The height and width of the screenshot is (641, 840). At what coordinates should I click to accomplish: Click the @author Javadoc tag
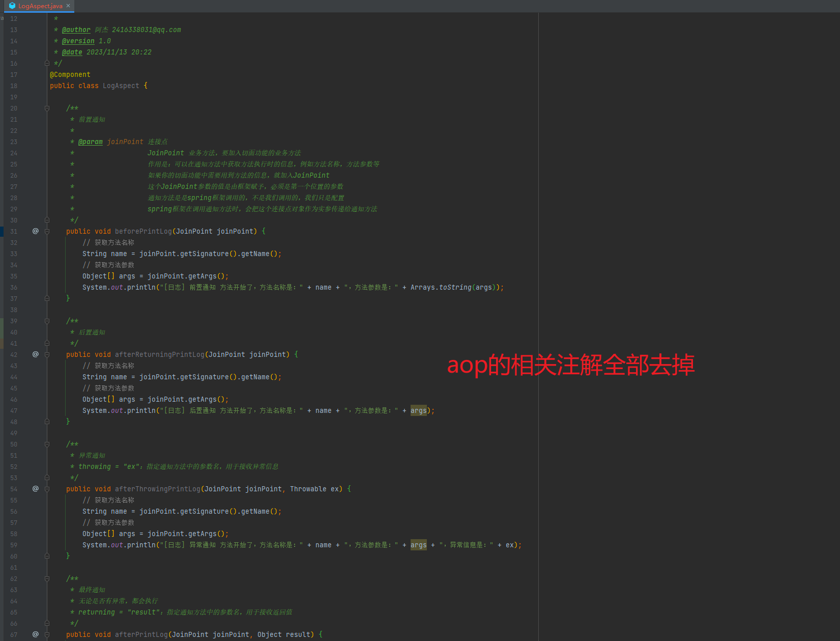(76, 30)
